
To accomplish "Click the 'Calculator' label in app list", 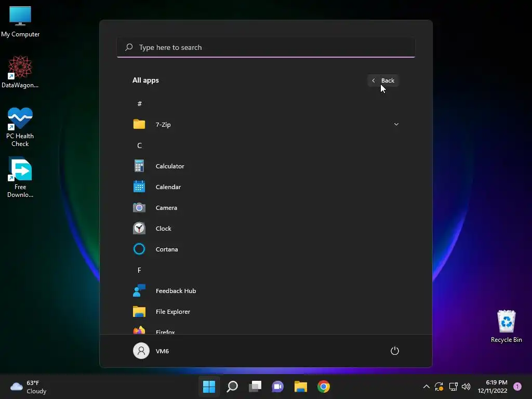I will pyautogui.click(x=170, y=166).
